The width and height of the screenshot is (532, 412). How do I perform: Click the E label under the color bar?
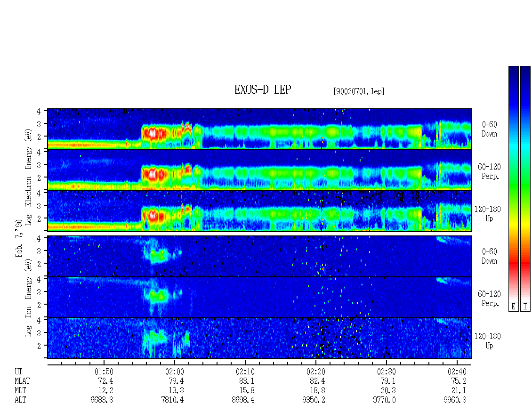pos(513,307)
